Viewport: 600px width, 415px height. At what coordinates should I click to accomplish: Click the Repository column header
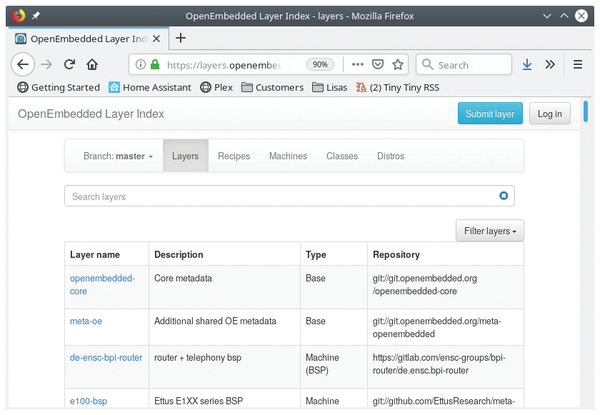(x=396, y=254)
